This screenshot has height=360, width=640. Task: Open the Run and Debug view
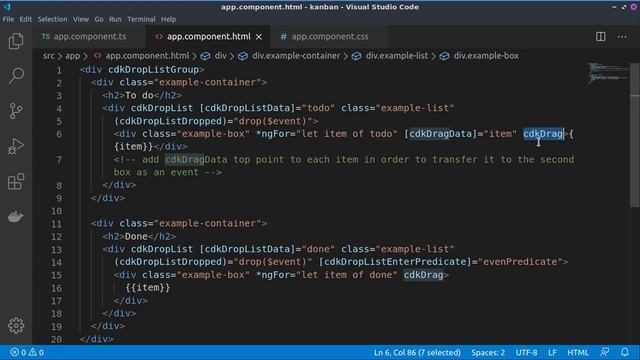[16, 146]
